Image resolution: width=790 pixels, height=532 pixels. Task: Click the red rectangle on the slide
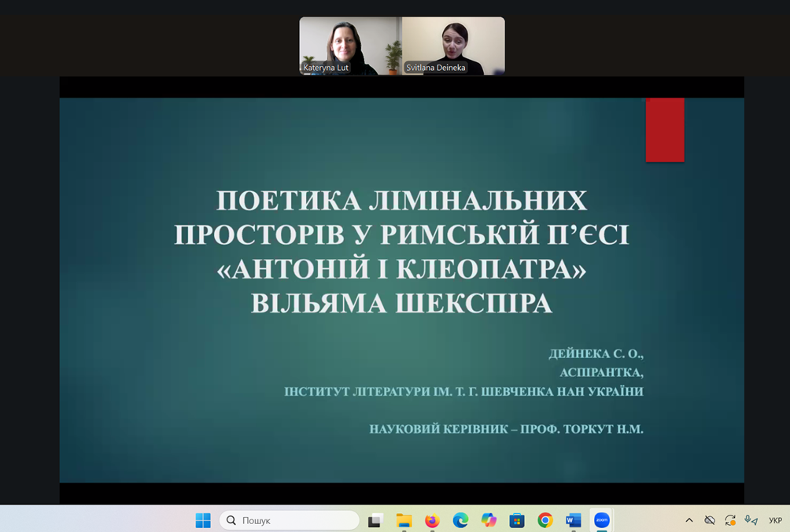[x=665, y=130]
